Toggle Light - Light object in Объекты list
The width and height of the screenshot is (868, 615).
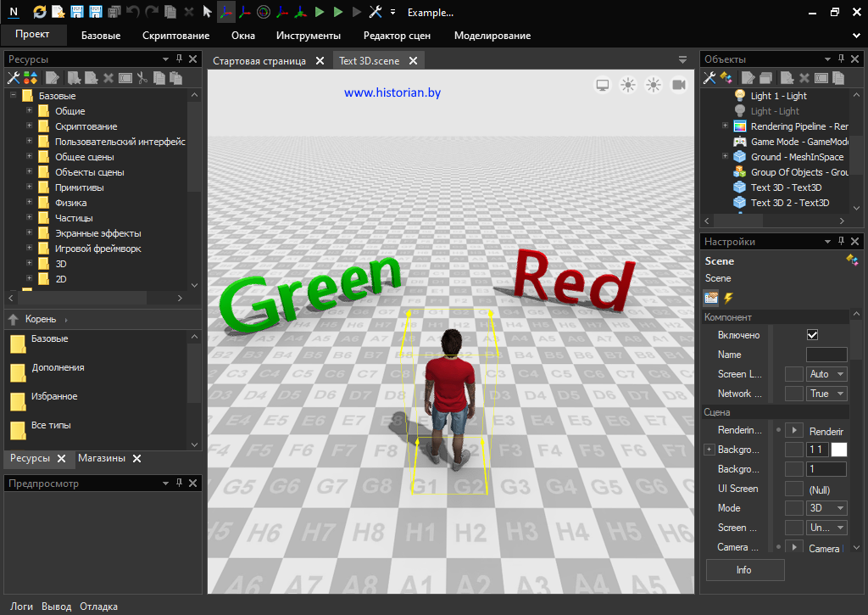point(774,111)
